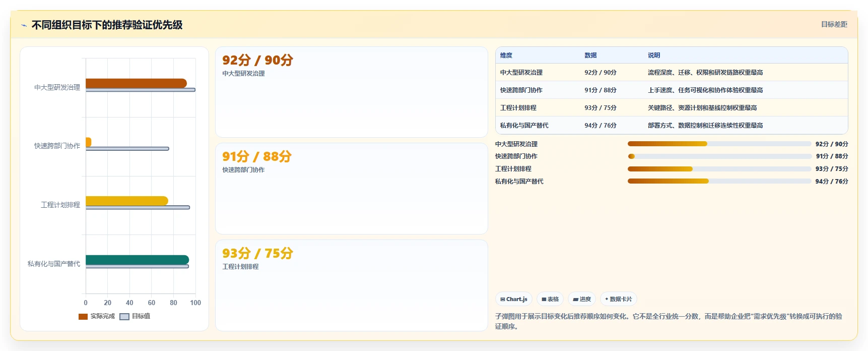Click the x-axis tick label 100
The height and width of the screenshot is (351, 868).
pyautogui.click(x=195, y=303)
